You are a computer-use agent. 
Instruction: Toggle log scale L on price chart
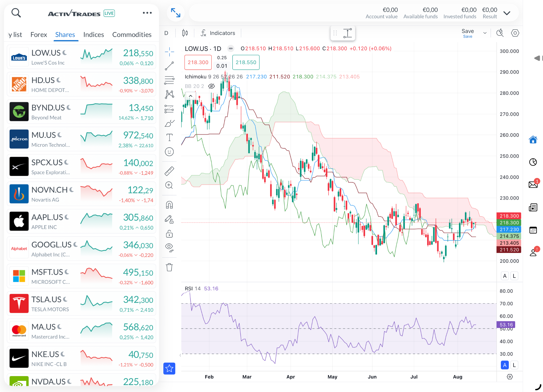[514, 276]
